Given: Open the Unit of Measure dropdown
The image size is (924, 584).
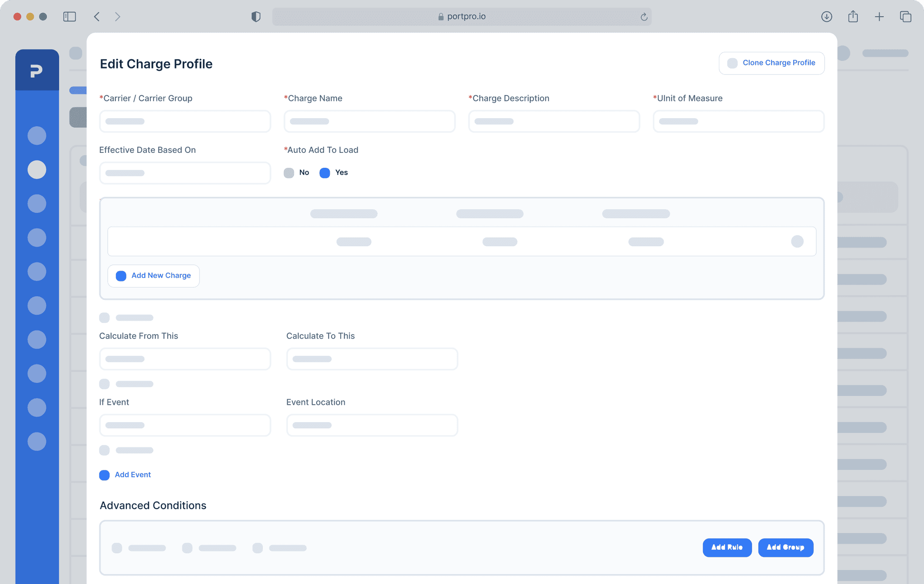Looking at the screenshot, I should (x=738, y=121).
